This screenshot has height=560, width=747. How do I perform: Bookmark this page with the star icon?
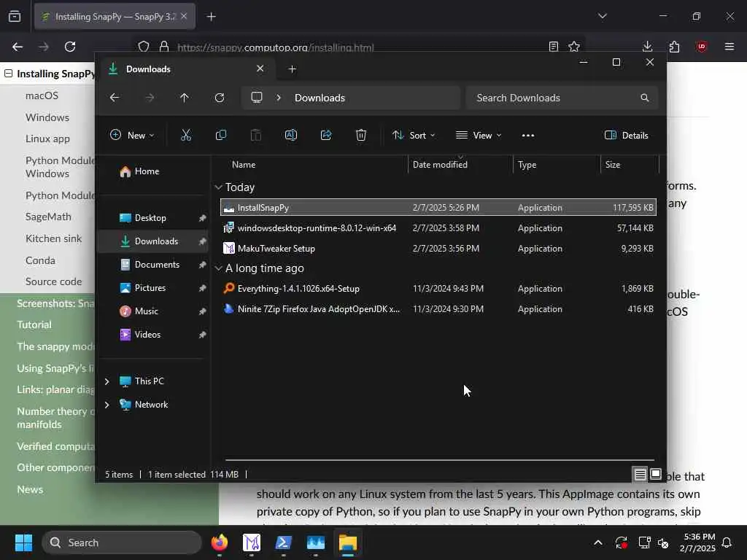coord(574,46)
